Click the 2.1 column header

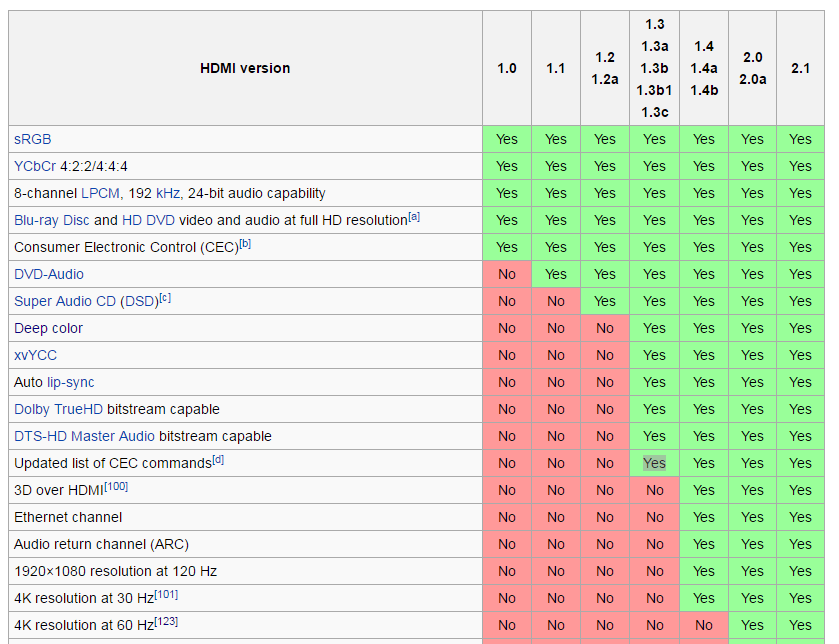click(x=800, y=68)
